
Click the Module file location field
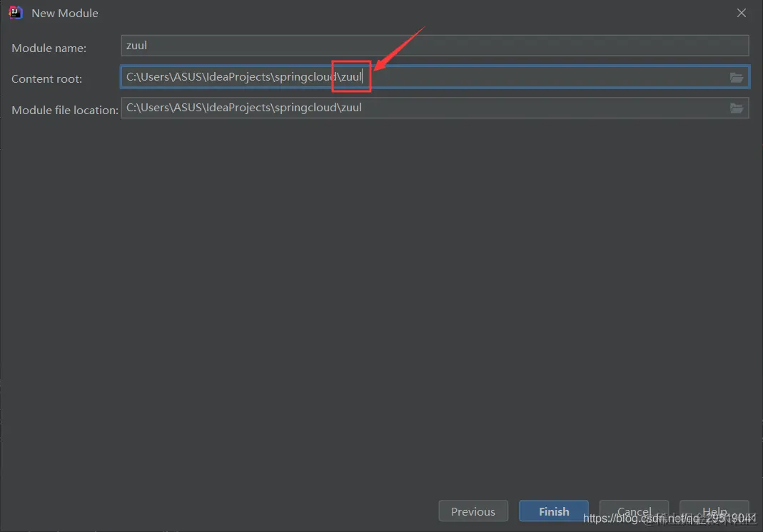tap(435, 108)
